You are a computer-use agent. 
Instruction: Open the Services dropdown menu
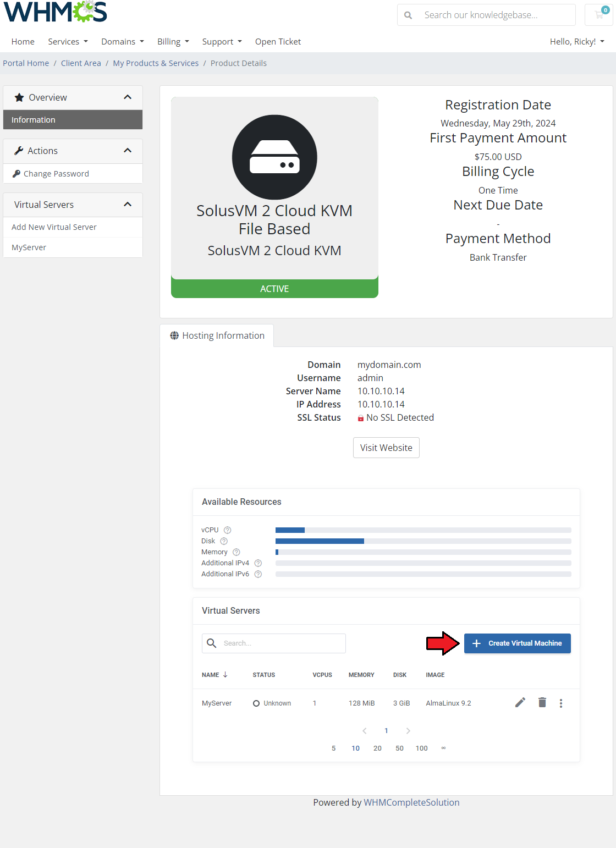click(x=68, y=42)
